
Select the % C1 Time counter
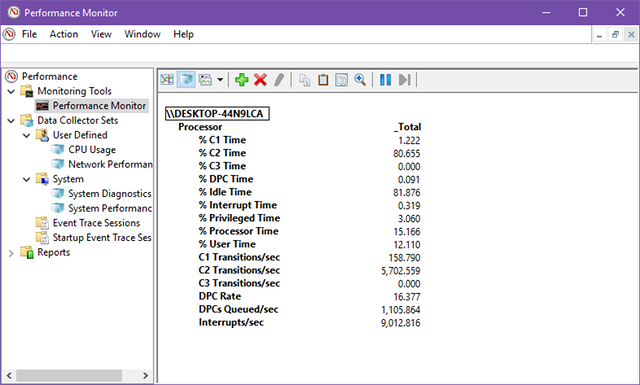222,140
